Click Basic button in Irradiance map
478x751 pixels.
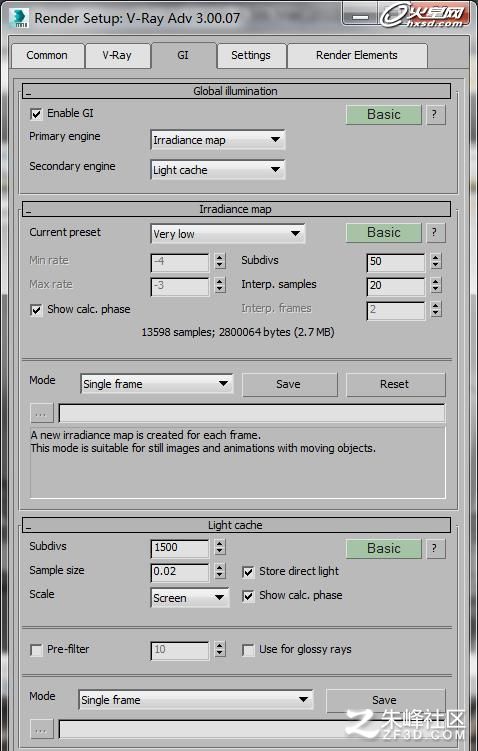point(384,232)
